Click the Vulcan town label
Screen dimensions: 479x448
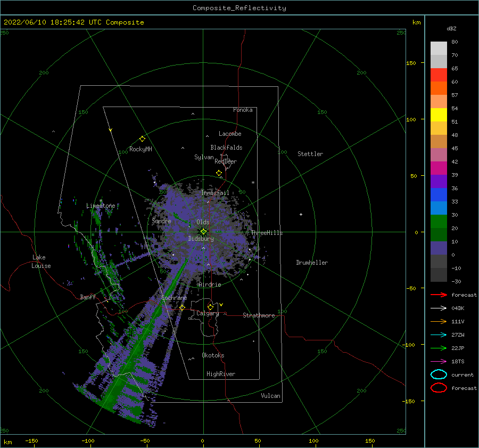pyautogui.click(x=270, y=396)
